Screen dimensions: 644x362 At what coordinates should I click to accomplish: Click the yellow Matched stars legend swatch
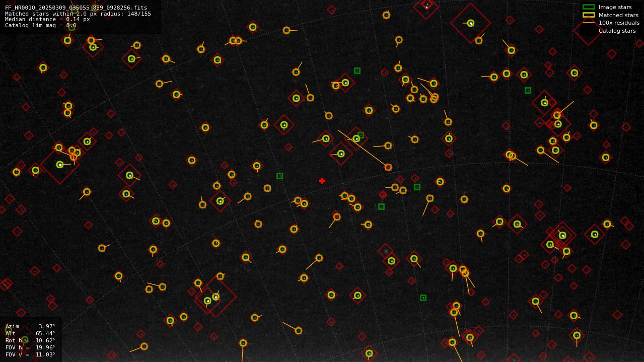[589, 15]
